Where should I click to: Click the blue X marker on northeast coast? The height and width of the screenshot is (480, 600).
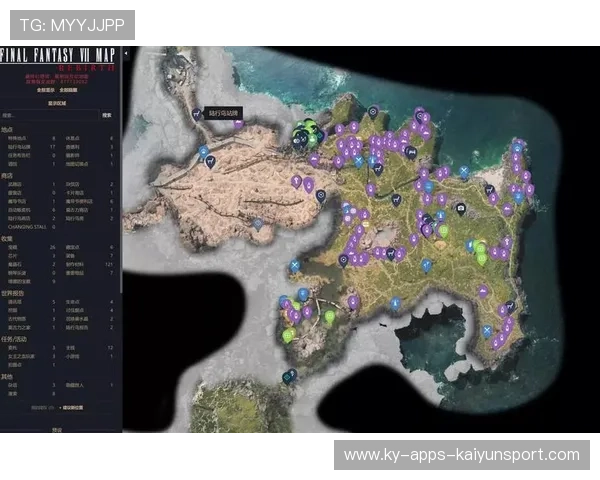click(x=464, y=172)
